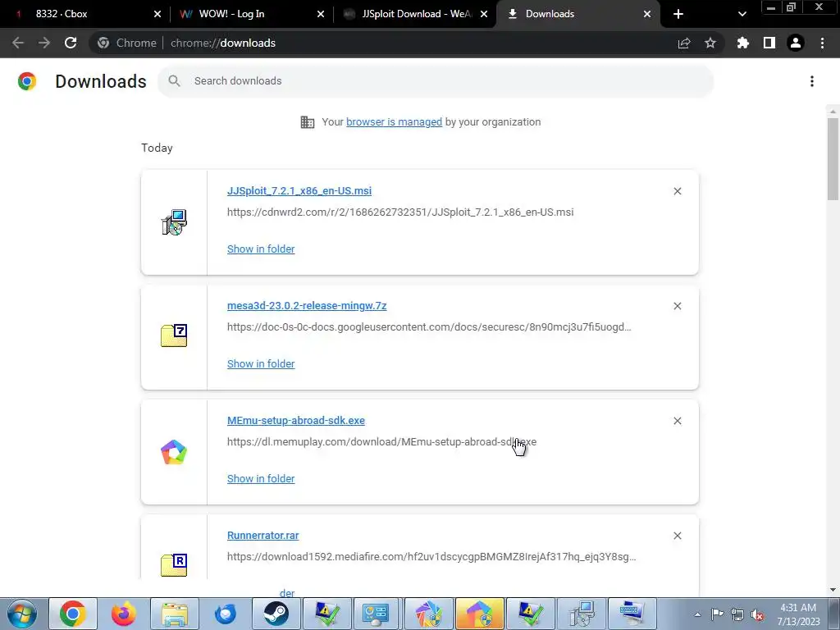Image resolution: width=840 pixels, height=630 pixels.
Task: Open the Windows Start menu
Action: pyautogui.click(x=21, y=614)
